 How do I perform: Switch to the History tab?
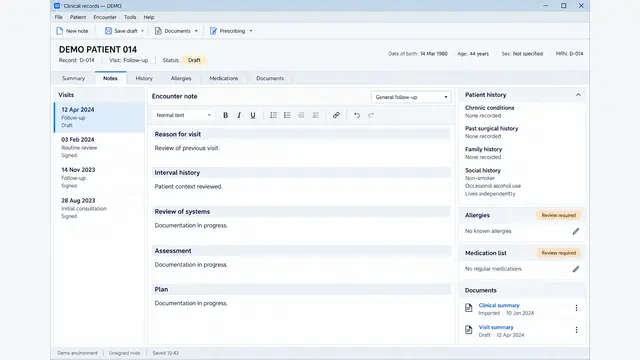[x=144, y=78]
